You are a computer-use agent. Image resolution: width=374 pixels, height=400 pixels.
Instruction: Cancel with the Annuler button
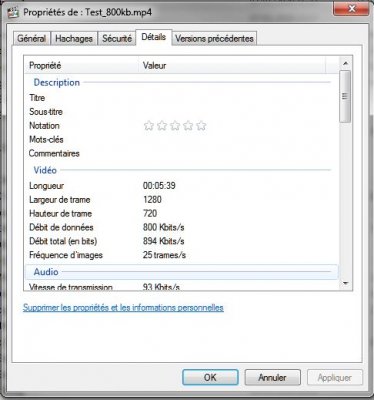pos(272,377)
